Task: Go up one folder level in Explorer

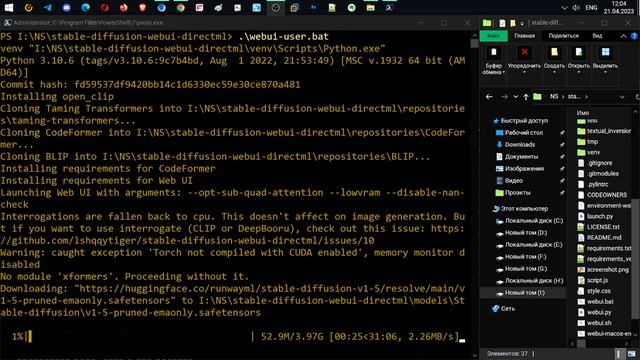Action: tap(526, 97)
